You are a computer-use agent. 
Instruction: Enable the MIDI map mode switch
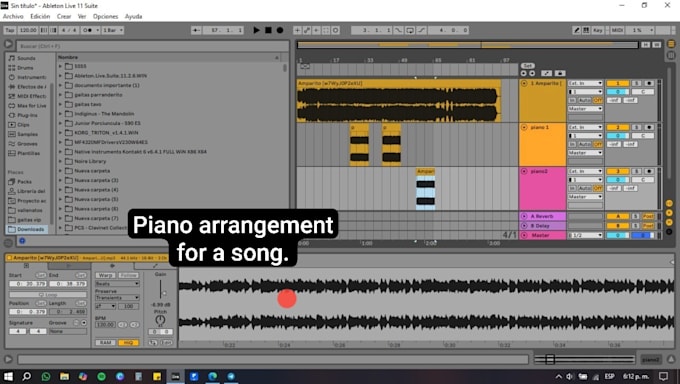point(617,30)
